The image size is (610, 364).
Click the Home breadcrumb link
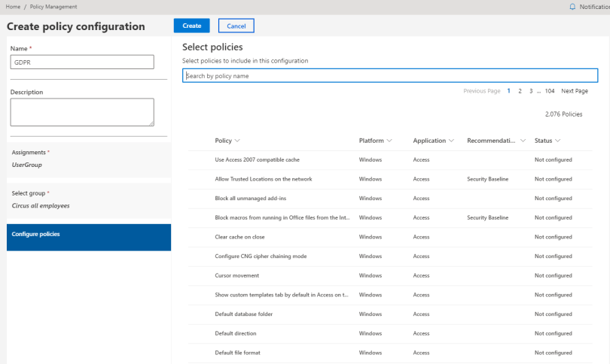click(12, 7)
